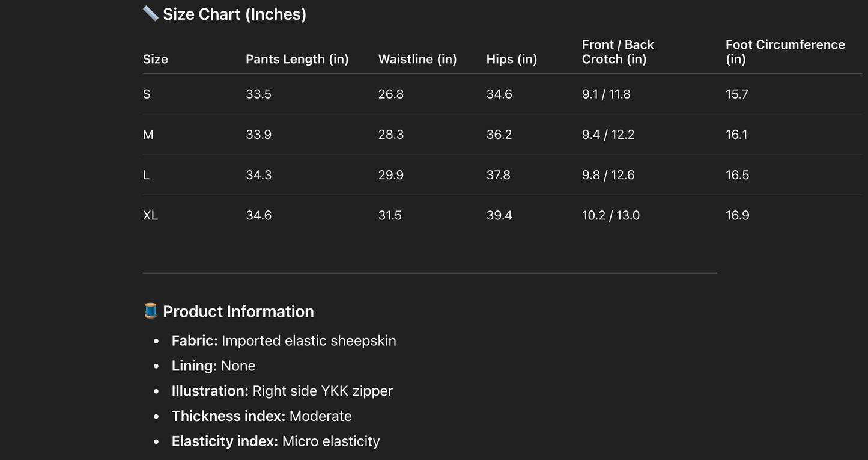This screenshot has height=460, width=868.
Task: Click the Fabric: Imported elastic sheepskin line
Action: point(284,341)
